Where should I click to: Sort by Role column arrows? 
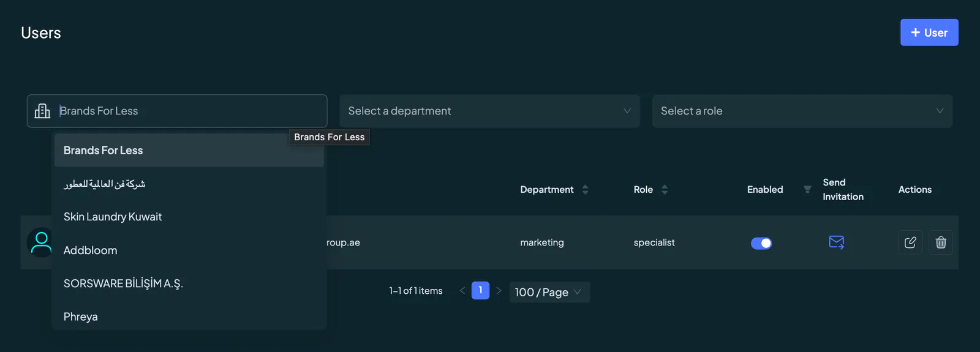(x=665, y=190)
